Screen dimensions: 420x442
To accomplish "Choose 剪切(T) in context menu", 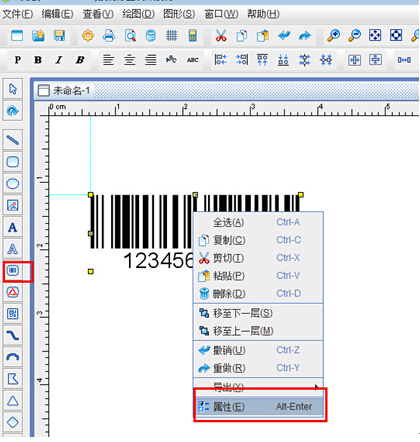I will [x=258, y=258].
